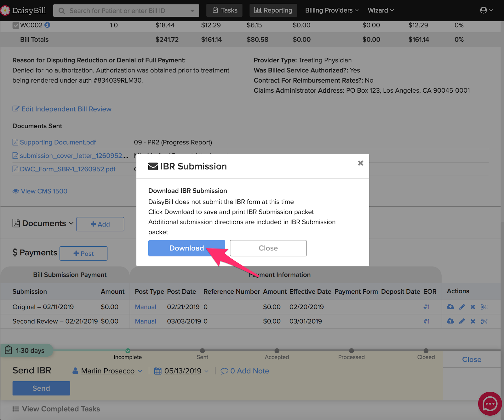Expand the Billing Providers dropdown

pos(331,10)
